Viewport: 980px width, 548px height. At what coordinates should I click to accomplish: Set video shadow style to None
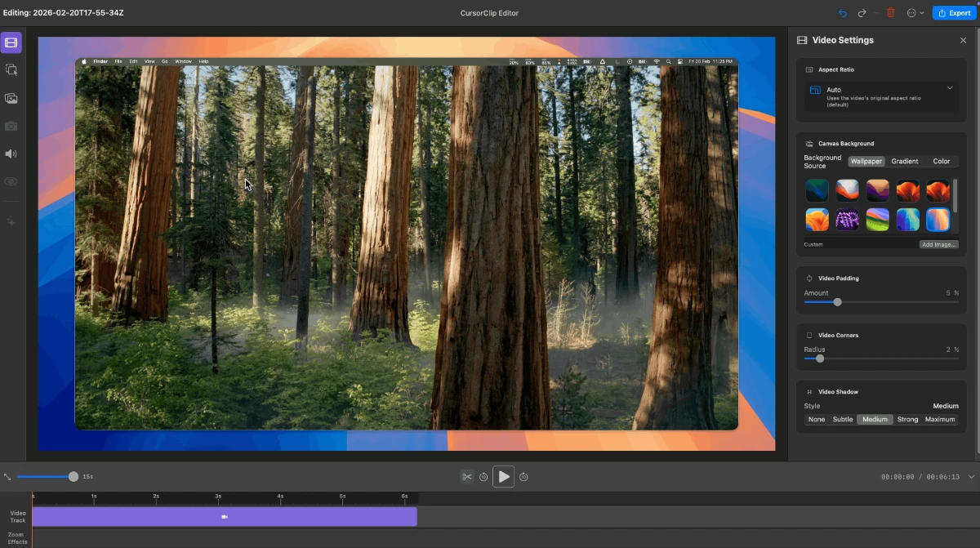click(816, 420)
